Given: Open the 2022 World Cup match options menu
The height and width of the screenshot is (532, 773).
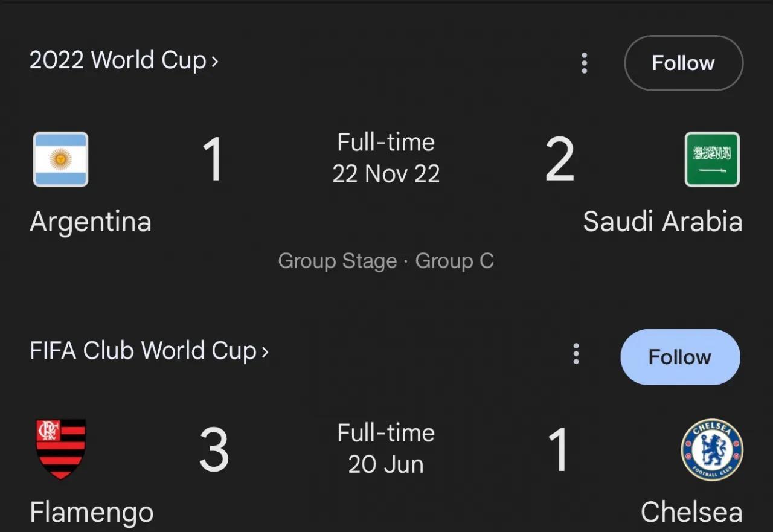Looking at the screenshot, I should (x=584, y=63).
